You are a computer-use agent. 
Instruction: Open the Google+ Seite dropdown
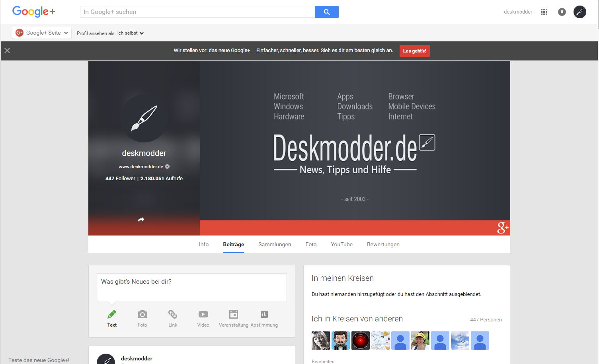click(42, 33)
